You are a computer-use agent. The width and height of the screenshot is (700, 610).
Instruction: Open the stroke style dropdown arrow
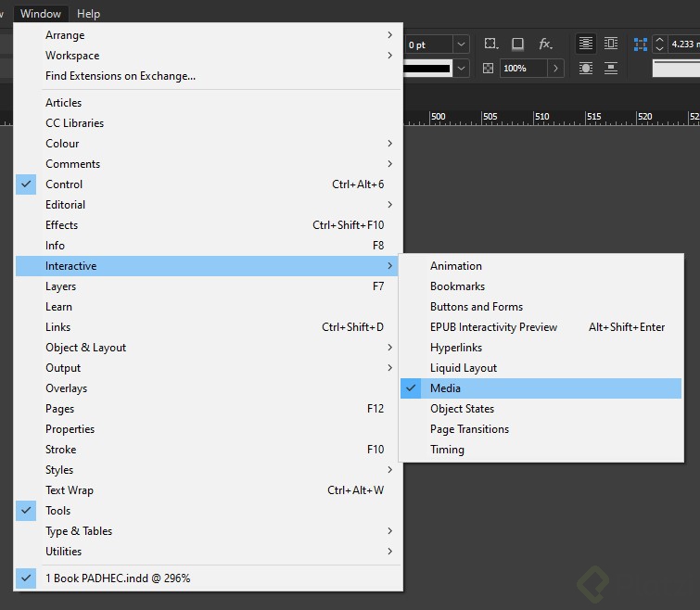point(461,69)
